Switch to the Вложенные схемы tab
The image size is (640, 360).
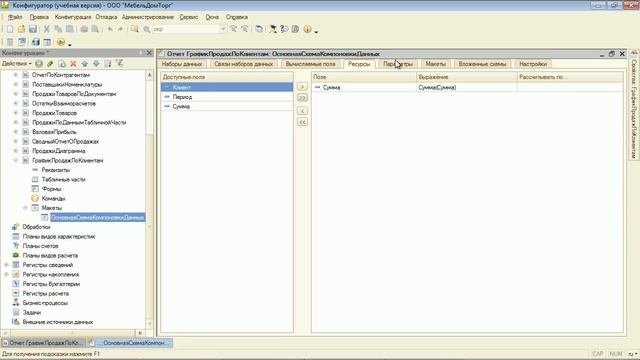point(482,64)
